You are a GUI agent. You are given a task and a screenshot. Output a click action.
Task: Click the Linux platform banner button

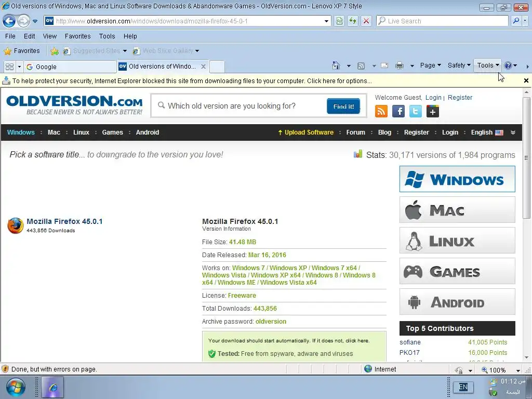(457, 240)
